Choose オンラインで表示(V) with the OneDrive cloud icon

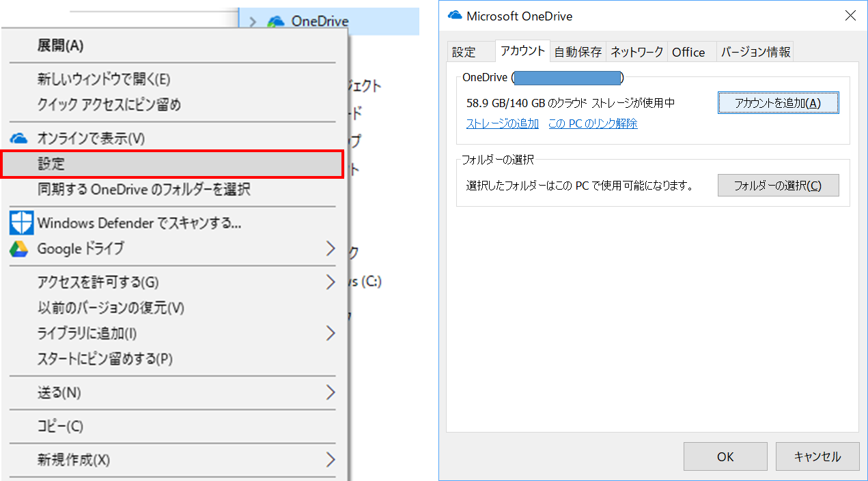pyautogui.click(x=171, y=139)
